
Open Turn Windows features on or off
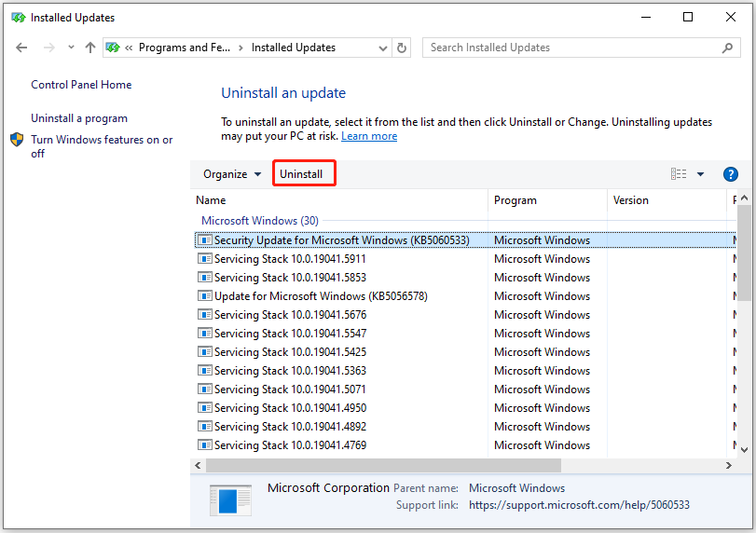[x=102, y=146]
